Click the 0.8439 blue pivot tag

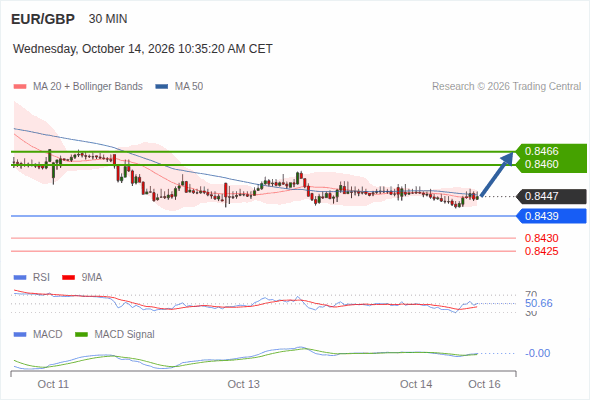coord(552,216)
